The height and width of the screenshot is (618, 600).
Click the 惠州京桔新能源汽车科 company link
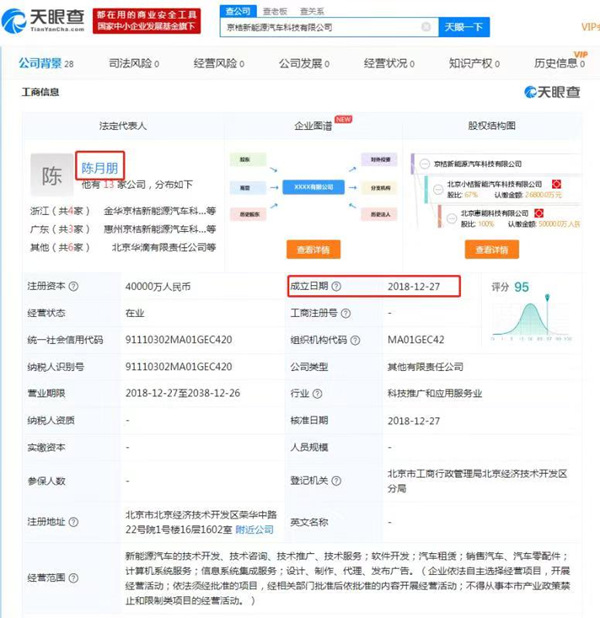(160, 229)
